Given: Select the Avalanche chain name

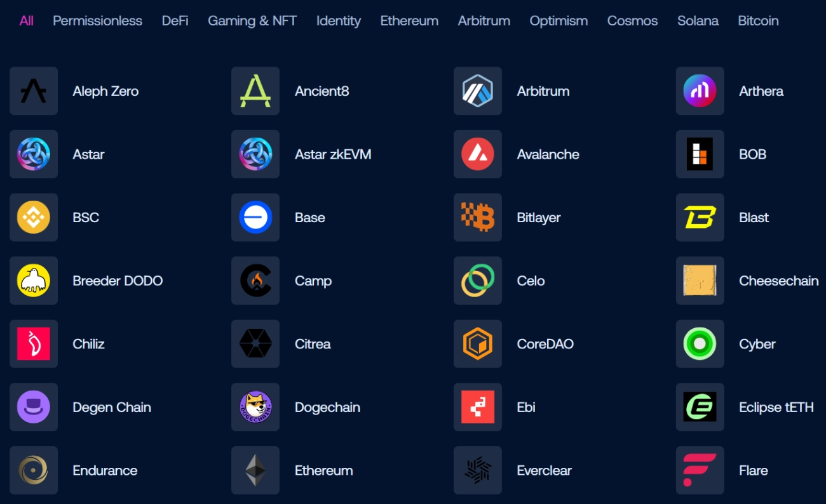Looking at the screenshot, I should tap(548, 154).
